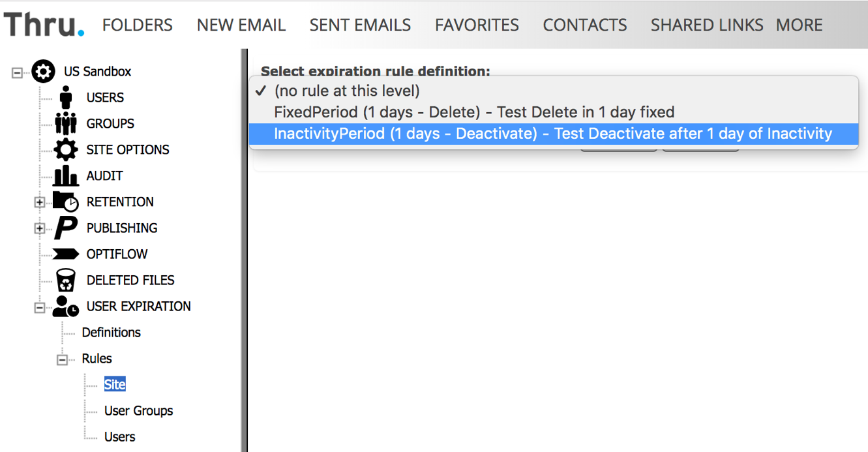Collapse the Rules tree node
Viewport: 868px width, 452px height.
pyautogui.click(x=63, y=359)
